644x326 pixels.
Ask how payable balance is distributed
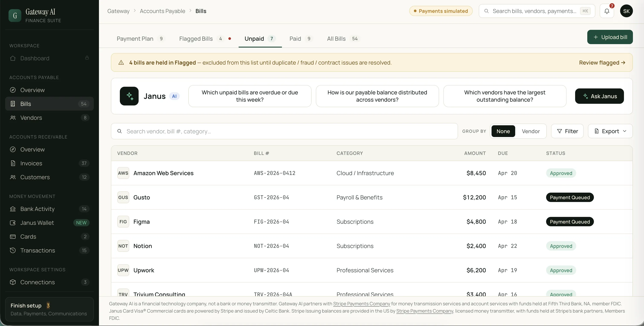point(377,96)
